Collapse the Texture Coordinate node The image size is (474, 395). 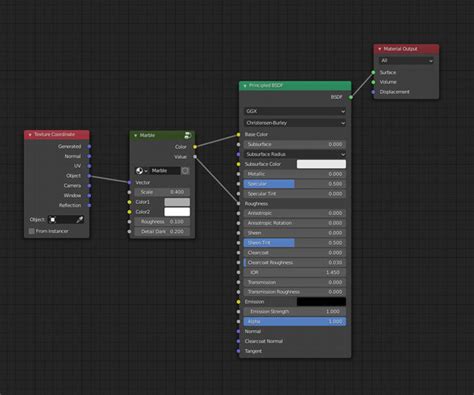30,135
